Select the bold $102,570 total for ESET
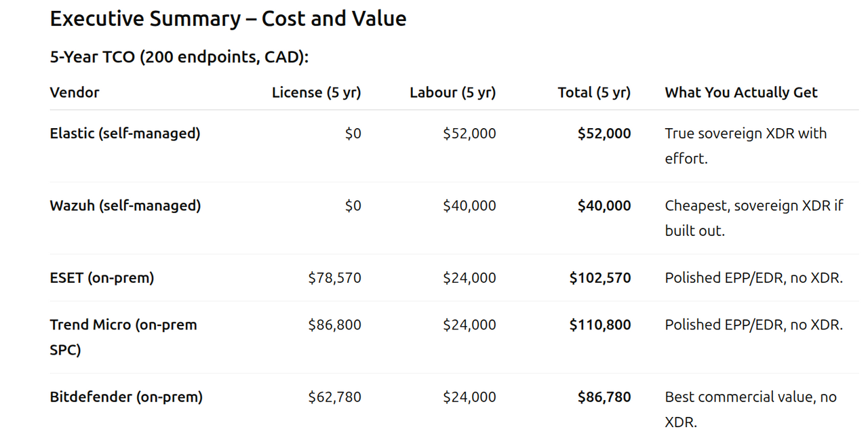The width and height of the screenshot is (868, 438). point(600,277)
